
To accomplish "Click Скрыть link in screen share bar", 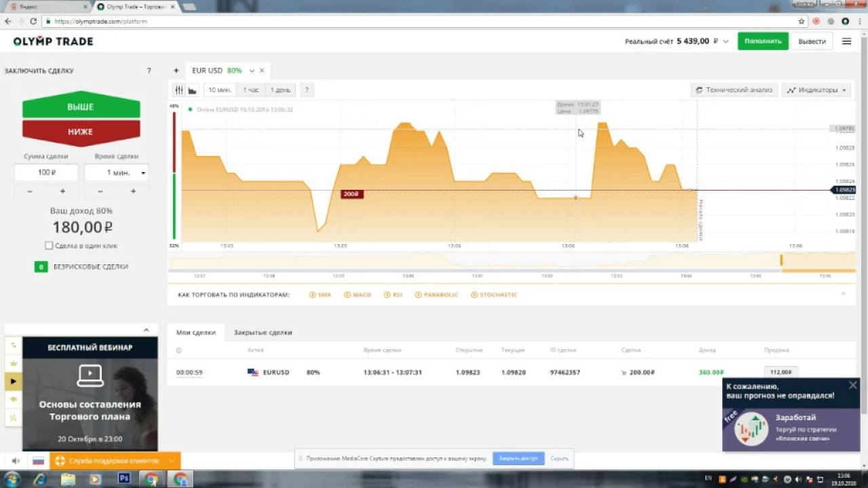I will 559,458.
